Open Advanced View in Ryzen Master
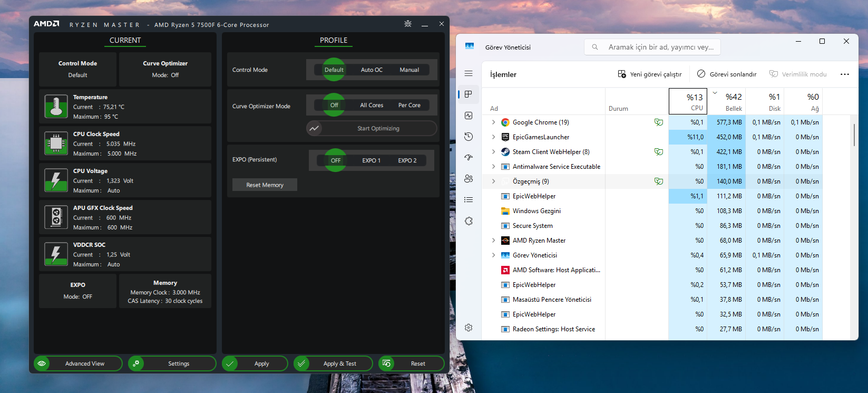Screen dimensions: 868x393 [78, 363]
